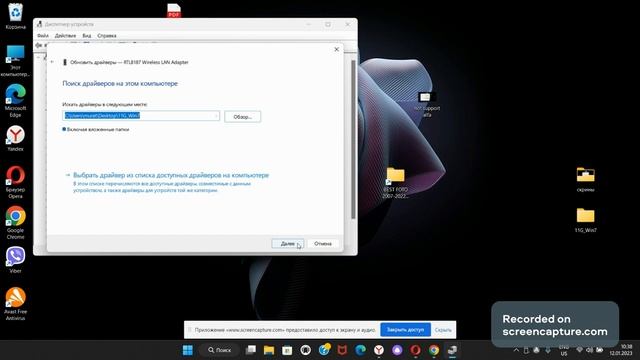
Task: Open the Файл menu in Device Manager
Action: [43, 36]
